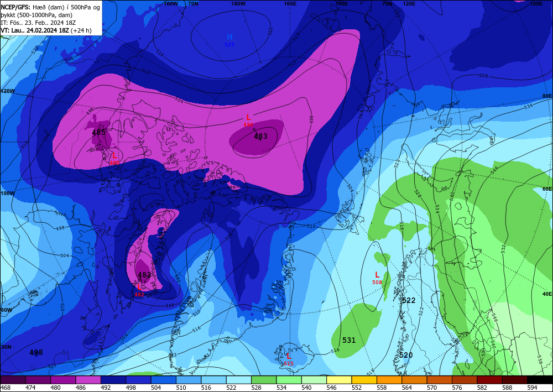
Task: Select the 570 rust legend swatch
Action: [439, 380]
